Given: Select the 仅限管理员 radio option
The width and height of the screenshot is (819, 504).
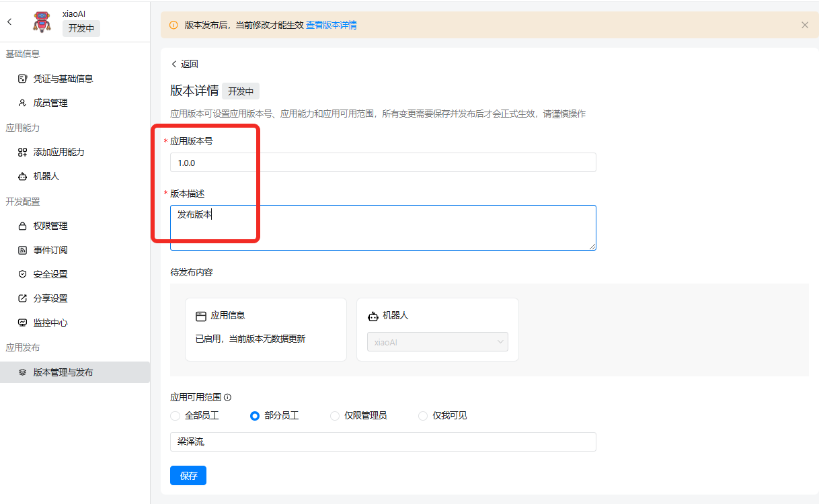Looking at the screenshot, I should click(335, 416).
